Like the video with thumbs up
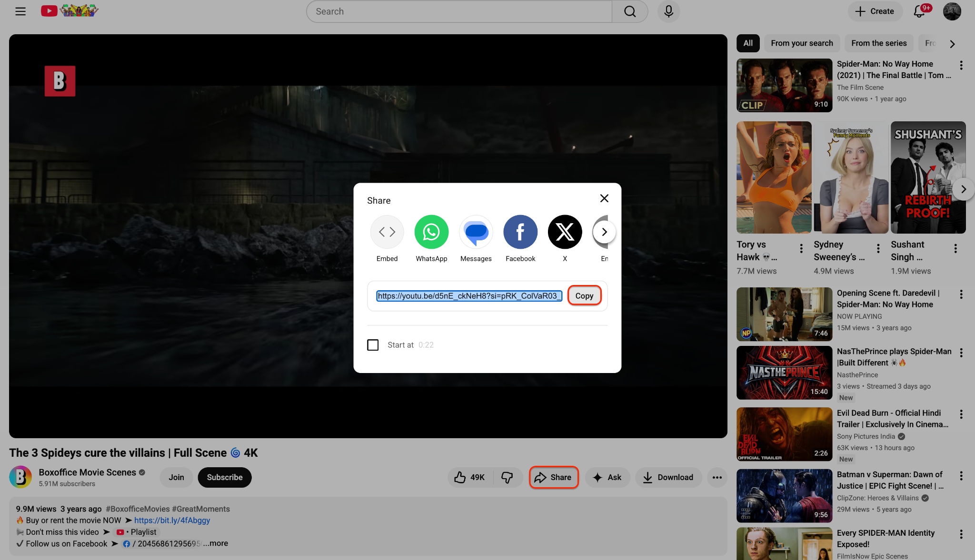 tap(469, 477)
